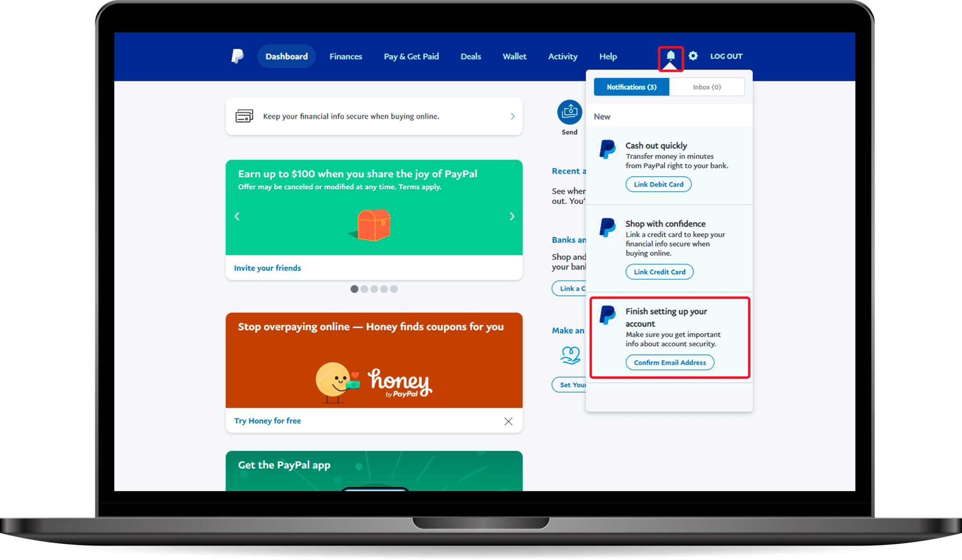Viewport: 962px width, 560px height.
Task: Select fifth carousel dot
Action: [394, 289]
